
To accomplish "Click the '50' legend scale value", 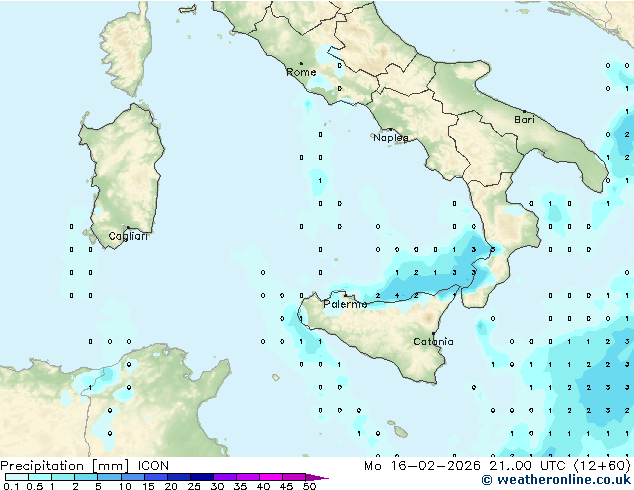I will (x=309, y=486).
